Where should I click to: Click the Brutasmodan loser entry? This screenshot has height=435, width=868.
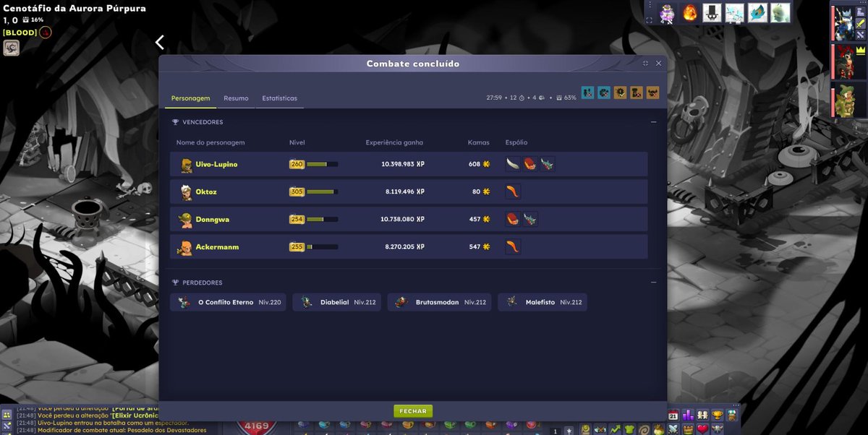[440, 302]
